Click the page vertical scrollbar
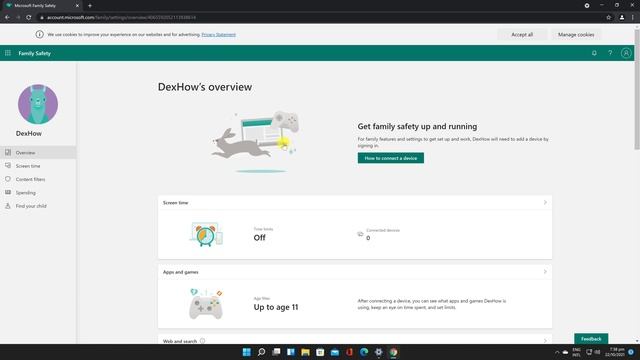Image resolution: width=640 pixels, height=360 pixels. [x=637, y=90]
